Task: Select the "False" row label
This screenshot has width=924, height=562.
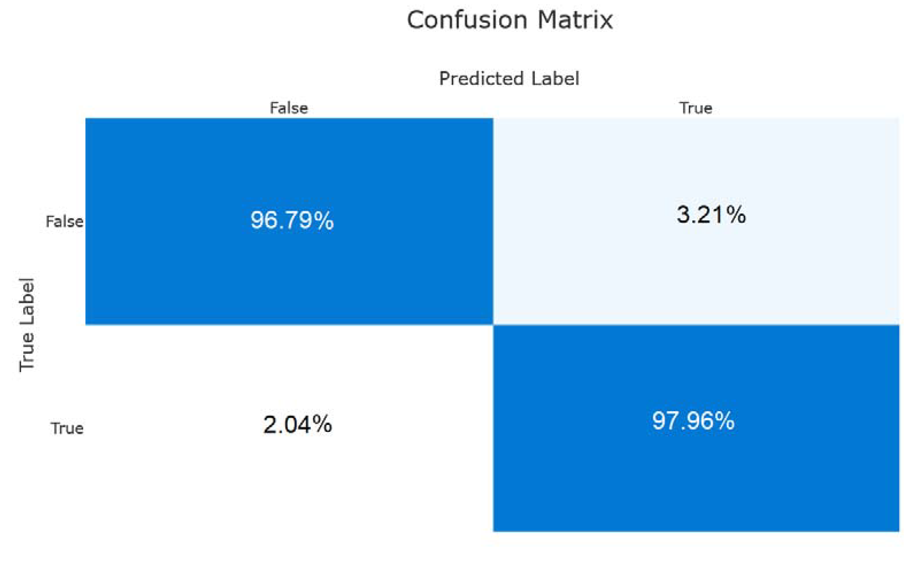Action: pyautogui.click(x=64, y=222)
